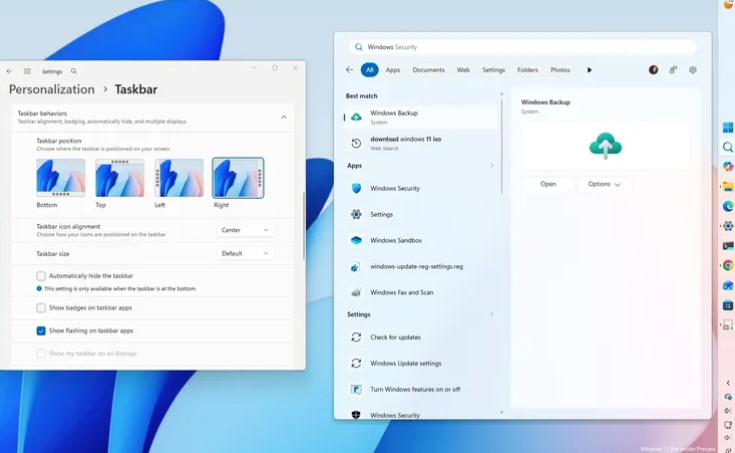Click the Settings window vertical scrollbar
Screen dimensions: 735x453
(x=304, y=225)
